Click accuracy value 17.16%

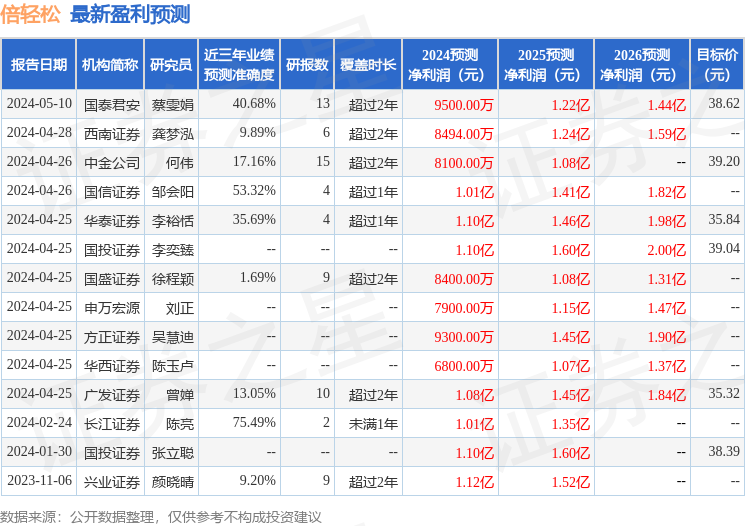click(x=254, y=162)
